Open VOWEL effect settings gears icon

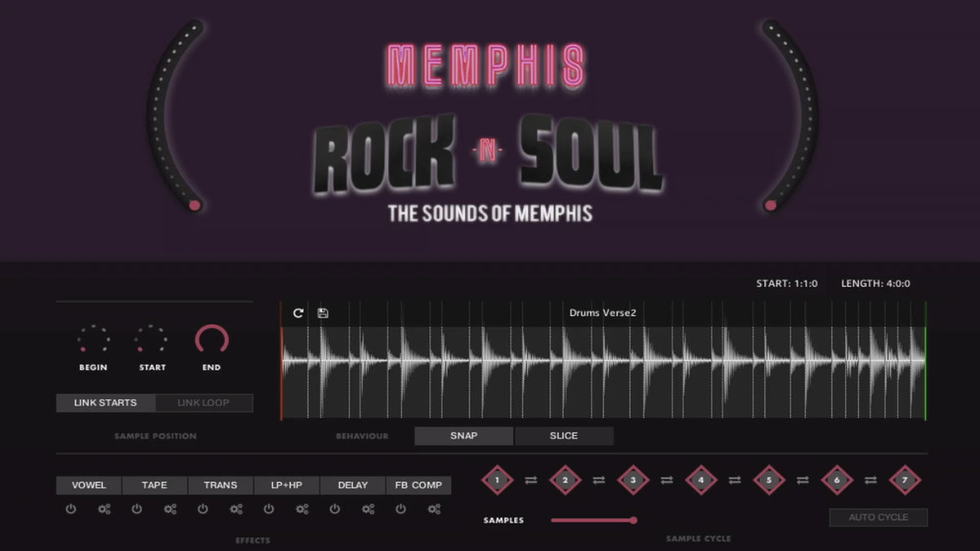(x=104, y=509)
